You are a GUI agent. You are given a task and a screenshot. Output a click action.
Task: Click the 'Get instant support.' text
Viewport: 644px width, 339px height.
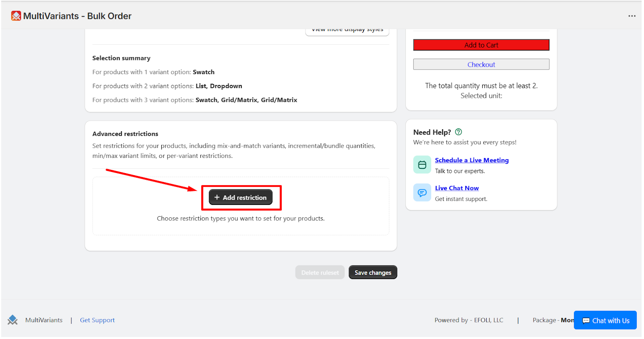click(461, 199)
